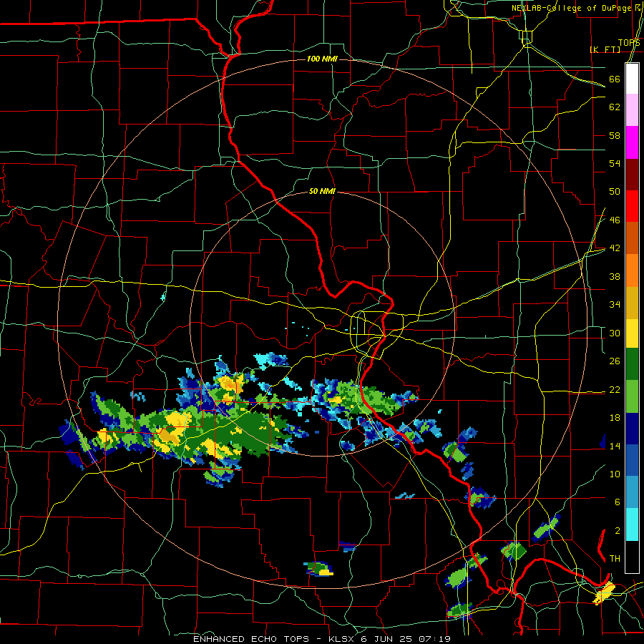Viewport: 644px width, 644px height.
Task: Click the '2' legend value
Action: tap(617, 531)
